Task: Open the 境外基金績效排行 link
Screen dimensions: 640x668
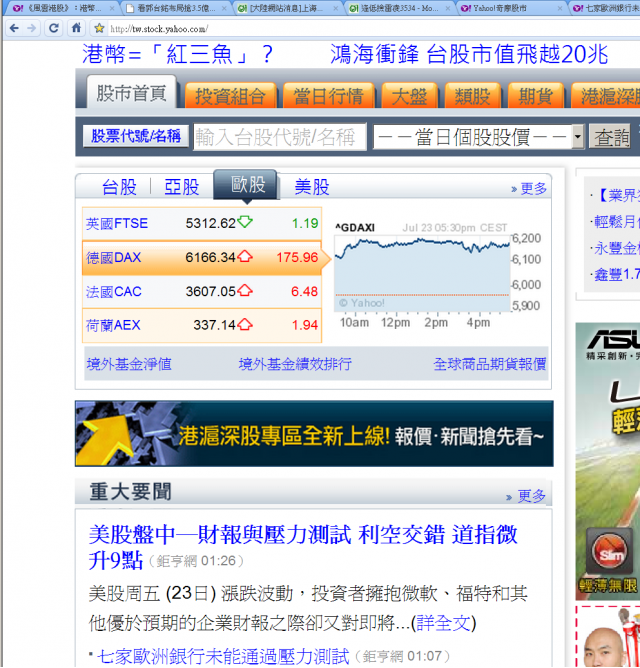Action: coord(295,364)
